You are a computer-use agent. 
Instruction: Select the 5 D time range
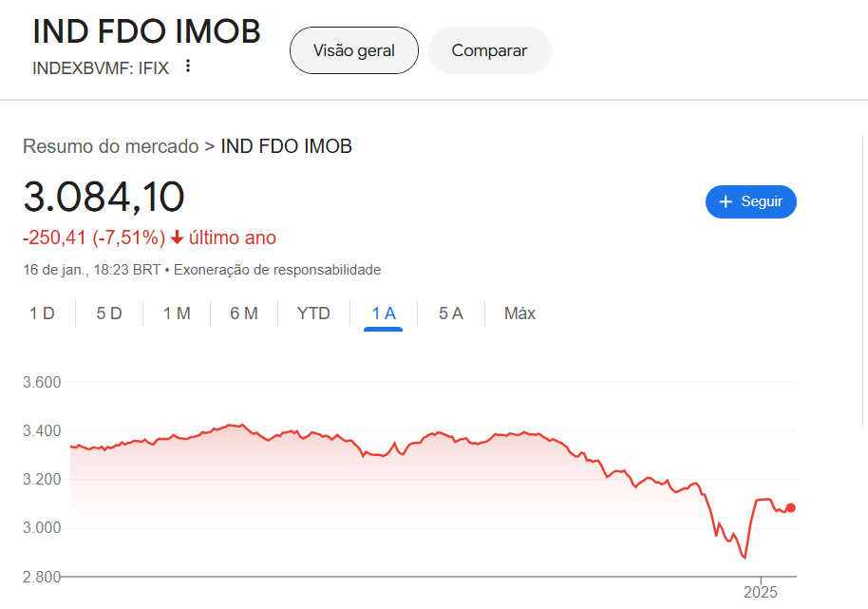click(x=109, y=314)
